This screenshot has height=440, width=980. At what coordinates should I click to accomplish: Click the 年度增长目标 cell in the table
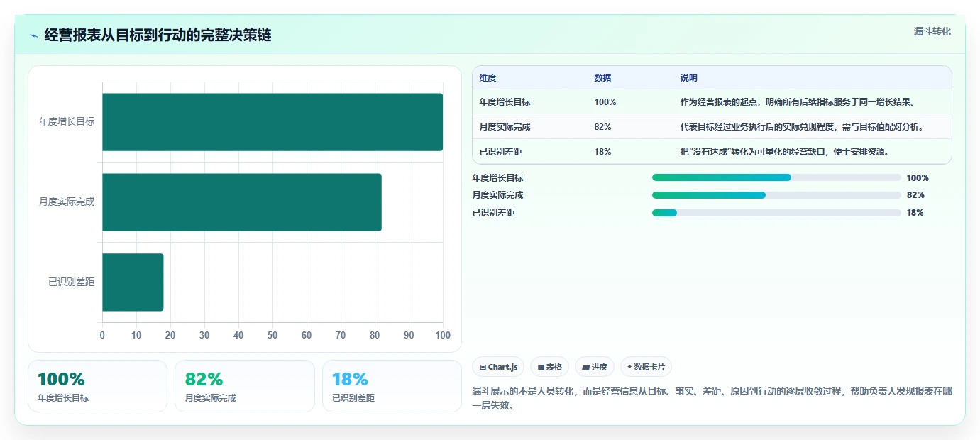pos(505,102)
